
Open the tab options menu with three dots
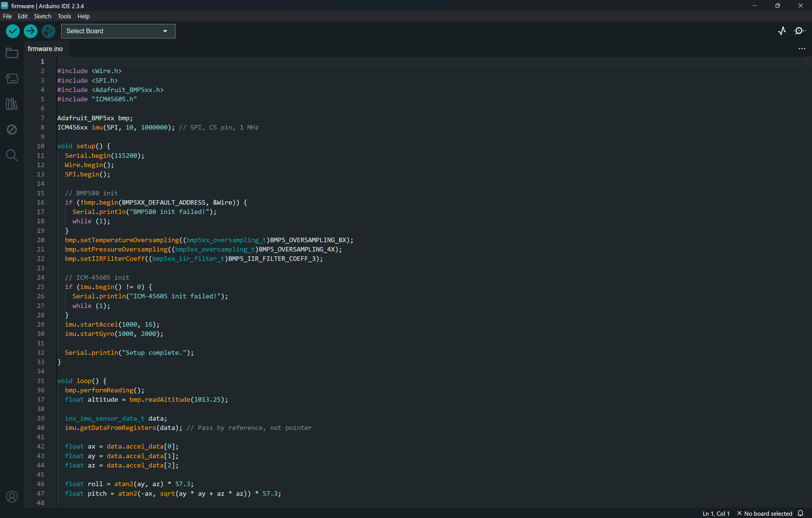[802, 49]
